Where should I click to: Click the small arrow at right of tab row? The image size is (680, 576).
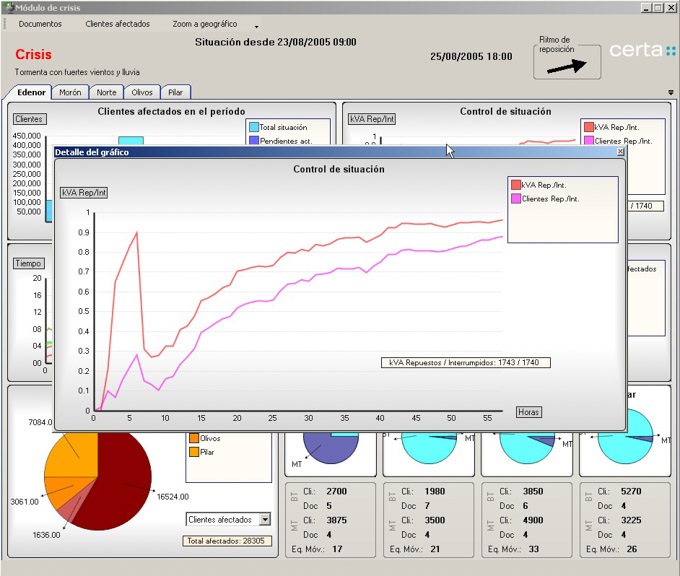[670, 92]
